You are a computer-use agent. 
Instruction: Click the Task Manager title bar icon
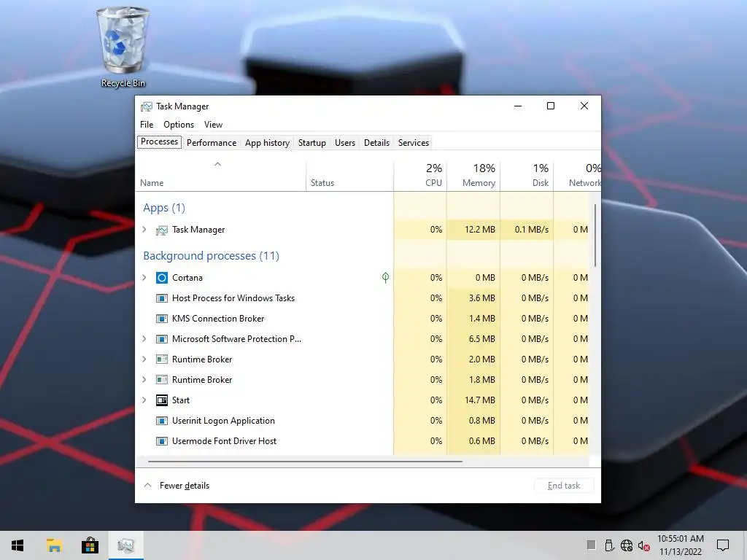coord(146,106)
